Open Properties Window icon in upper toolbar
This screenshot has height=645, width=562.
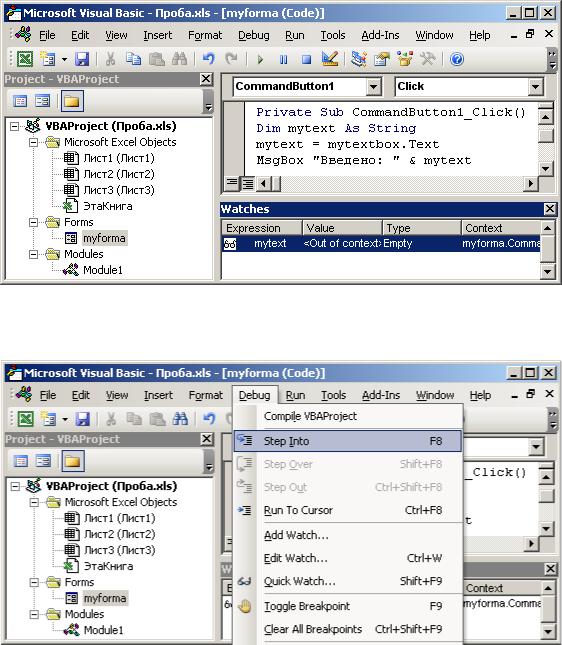382,59
